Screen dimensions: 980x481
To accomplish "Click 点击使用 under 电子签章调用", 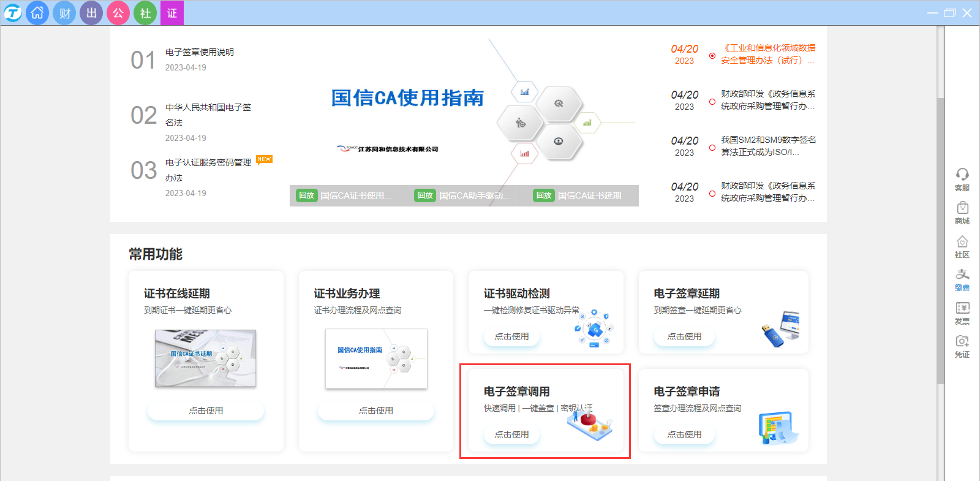I will pos(511,434).
